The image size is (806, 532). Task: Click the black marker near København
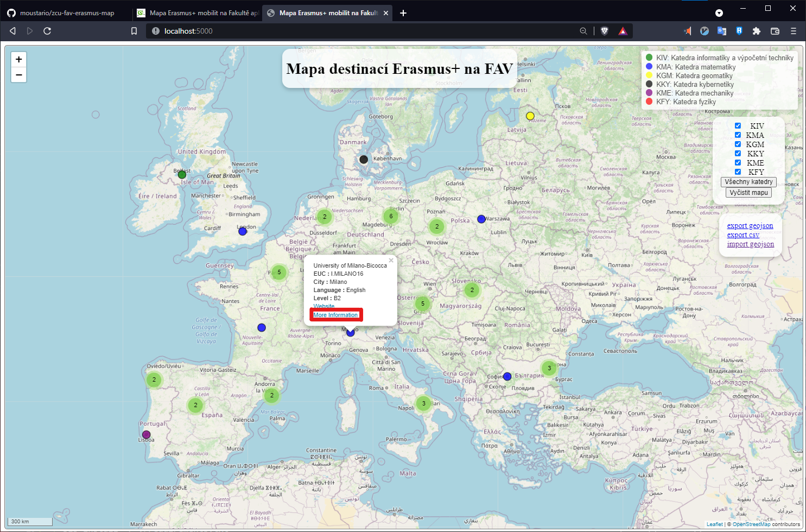point(364,160)
